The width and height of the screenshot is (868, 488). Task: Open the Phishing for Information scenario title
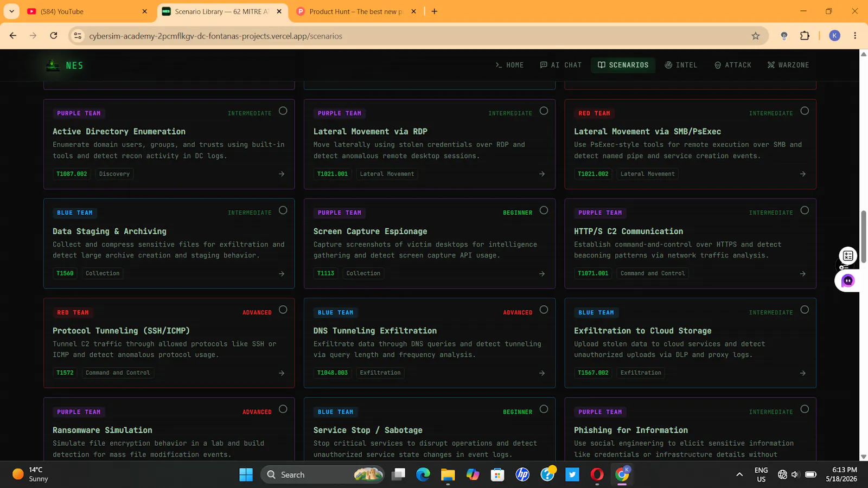point(631,430)
